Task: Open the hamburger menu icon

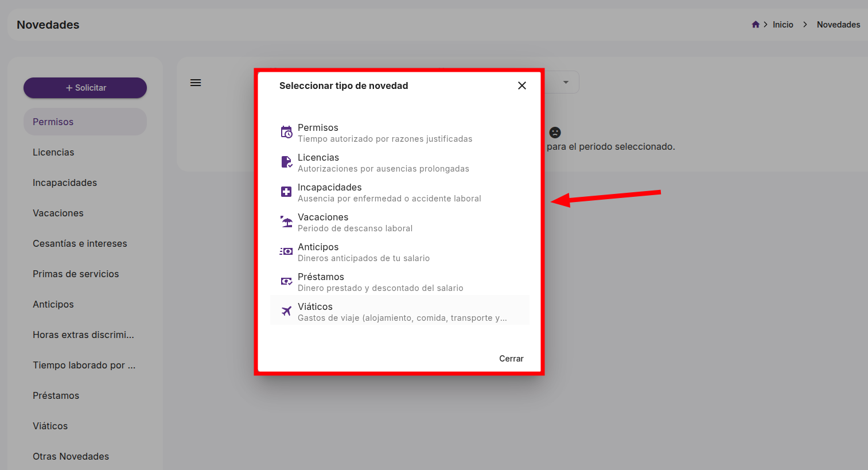Action: click(x=196, y=83)
